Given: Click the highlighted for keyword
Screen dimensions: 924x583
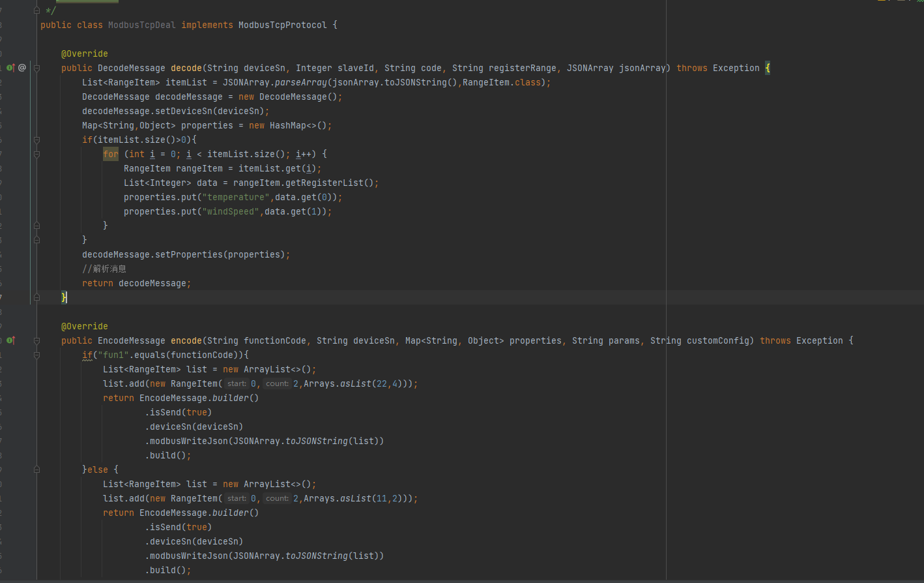Looking at the screenshot, I should (x=111, y=155).
